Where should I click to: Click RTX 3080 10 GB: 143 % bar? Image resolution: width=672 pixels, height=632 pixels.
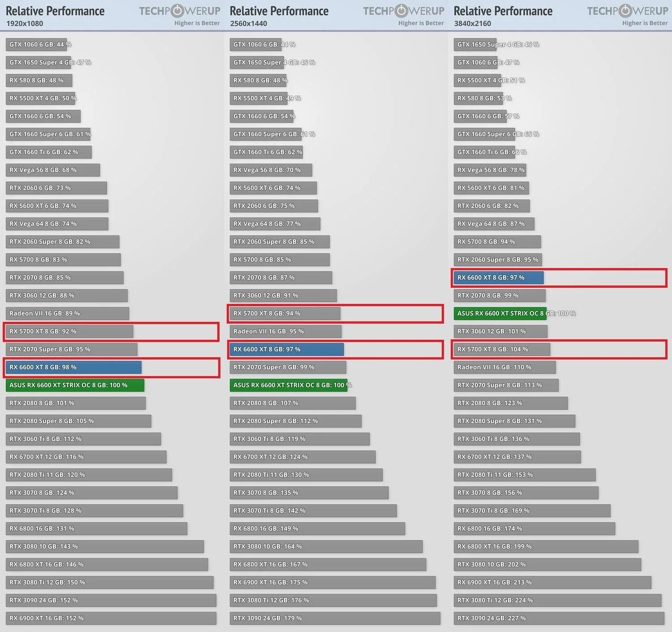105,546
